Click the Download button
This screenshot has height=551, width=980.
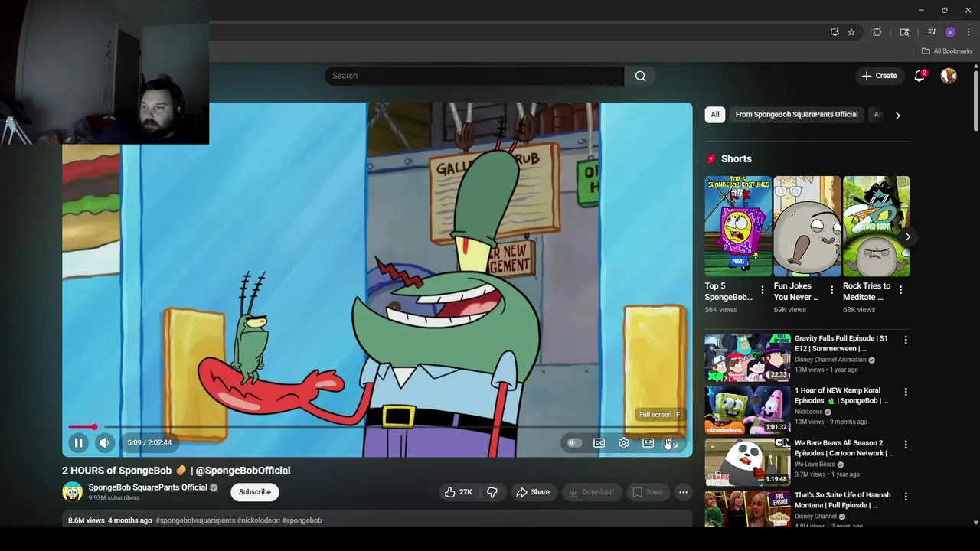pyautogui.click(x=591, y=492)
